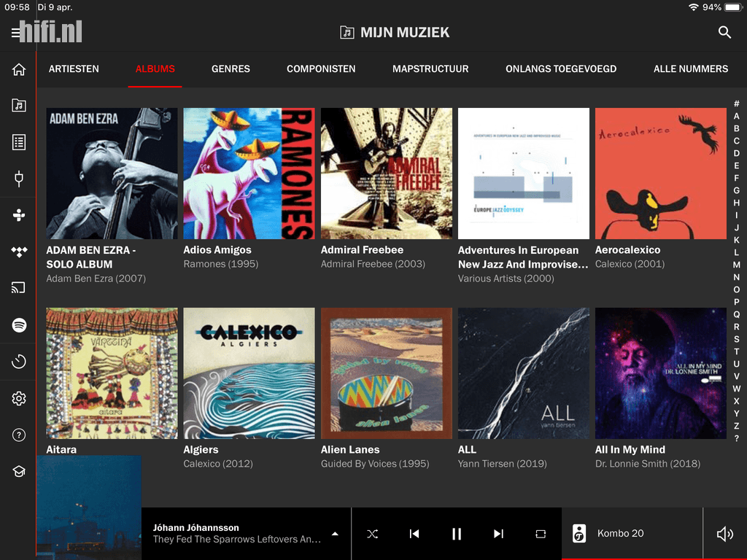Screen dimensions: 747x560
Task: Click the MIJN MUZIEK header title
Action: (404, 32)
